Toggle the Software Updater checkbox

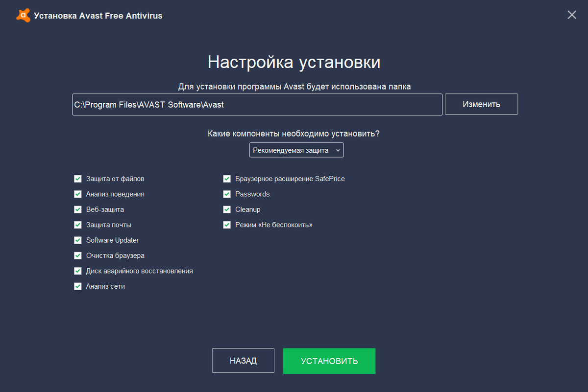pos(77,240)
